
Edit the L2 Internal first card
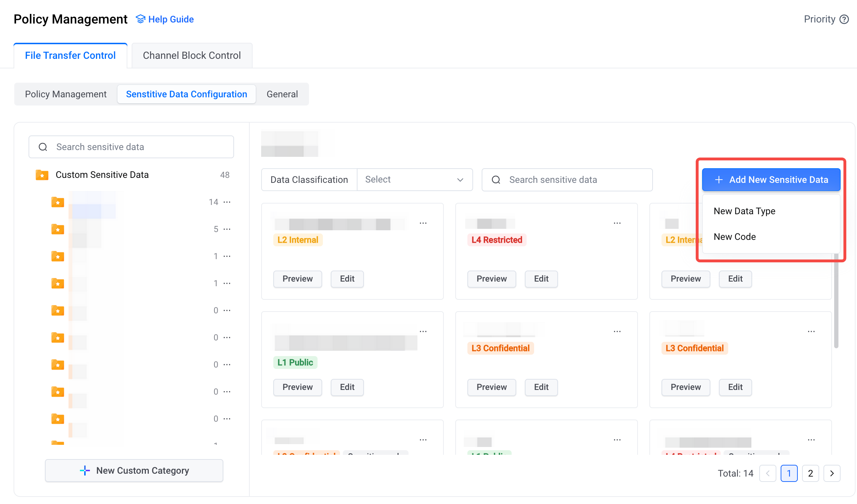347,279
